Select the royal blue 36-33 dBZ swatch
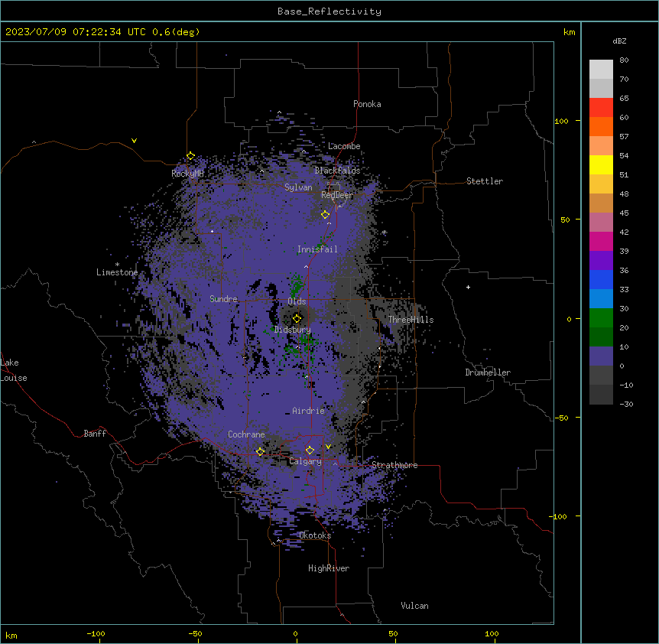Image resolution: width=659 pixels, height=644 pixels. [x=601, y=279]
